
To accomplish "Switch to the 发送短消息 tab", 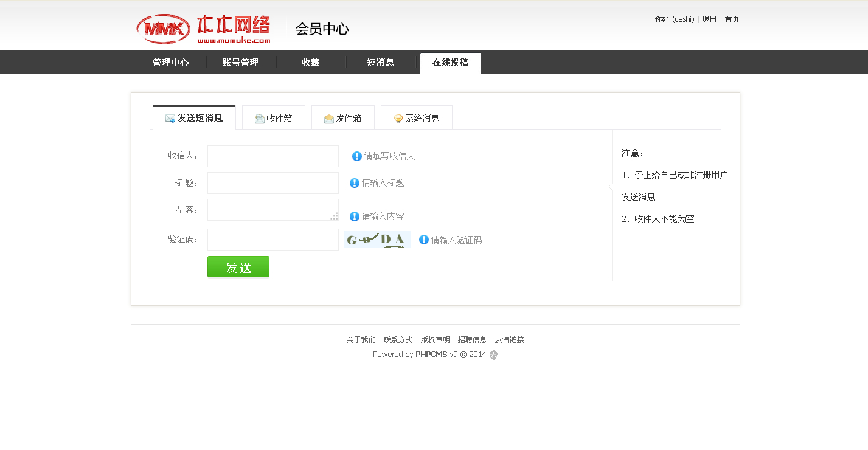I will (194, 118).
